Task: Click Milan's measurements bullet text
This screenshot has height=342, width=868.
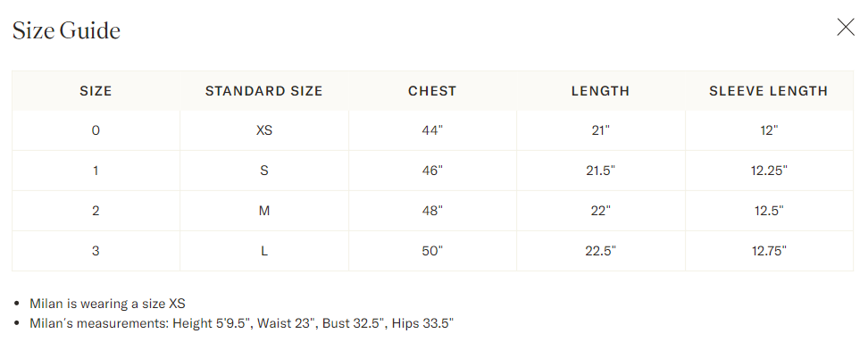Action: tap(242, 322)
